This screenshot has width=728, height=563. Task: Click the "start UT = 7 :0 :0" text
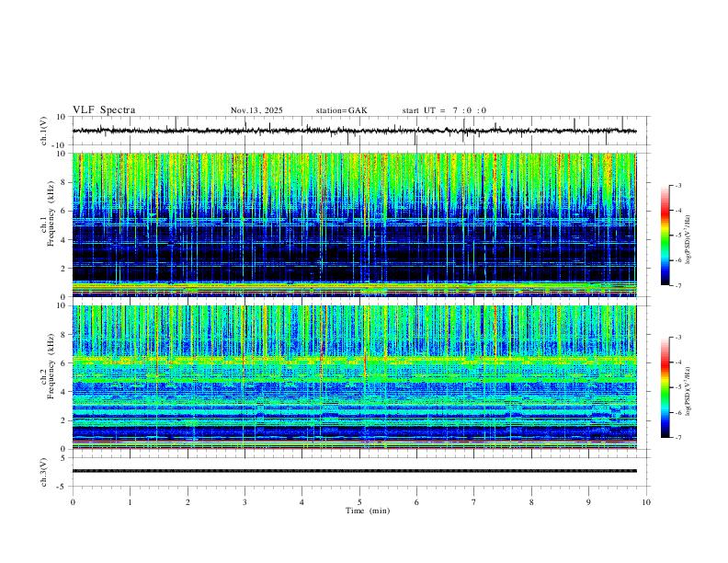(x=444, y=110)
